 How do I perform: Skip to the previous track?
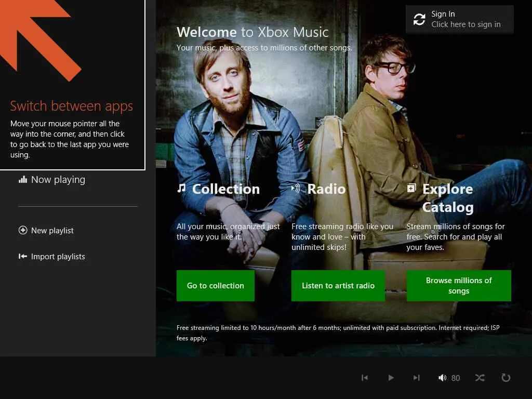pos(365,378)
